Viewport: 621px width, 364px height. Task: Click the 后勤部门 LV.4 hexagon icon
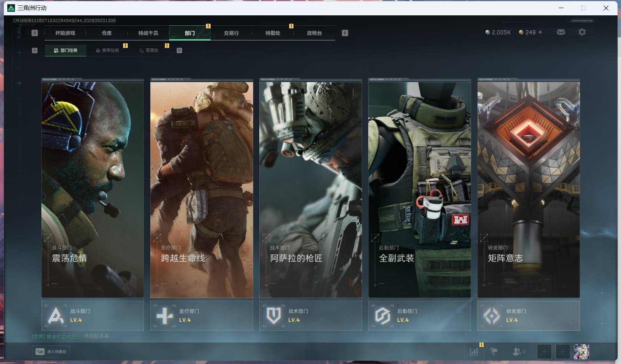point(383,316)
